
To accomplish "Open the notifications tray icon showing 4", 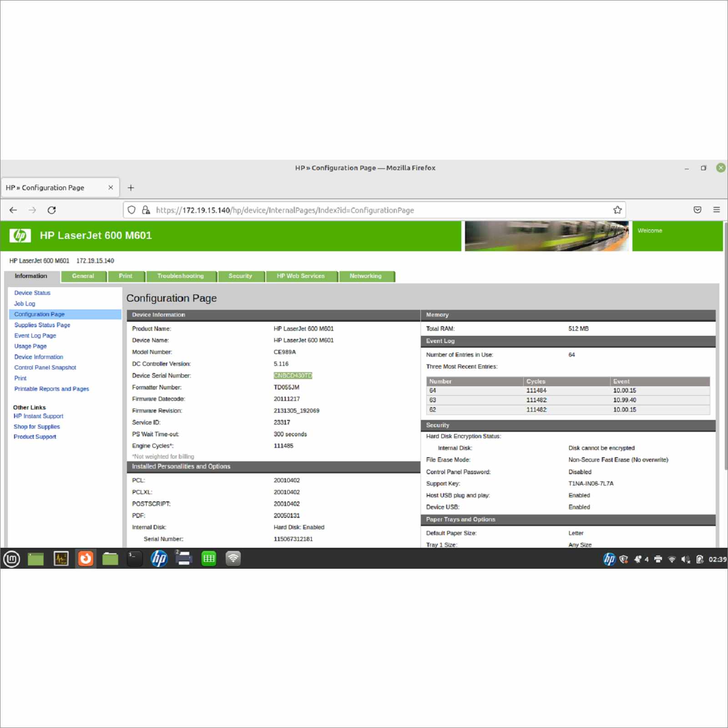I will (x=641, y=559).
